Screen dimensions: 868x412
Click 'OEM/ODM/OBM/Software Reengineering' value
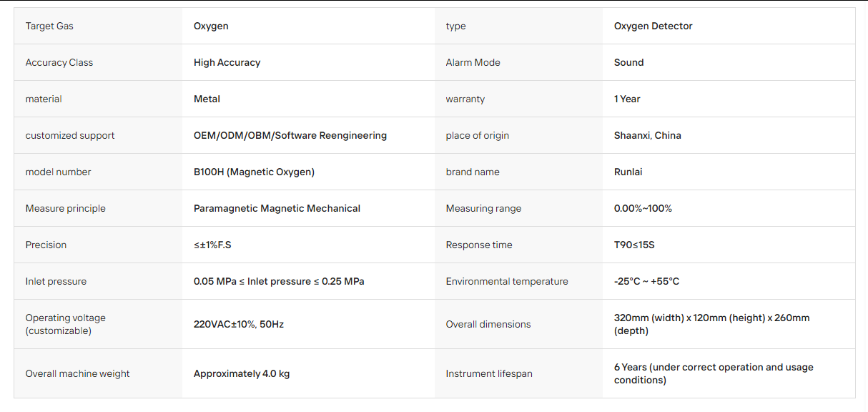pos(290,136)
